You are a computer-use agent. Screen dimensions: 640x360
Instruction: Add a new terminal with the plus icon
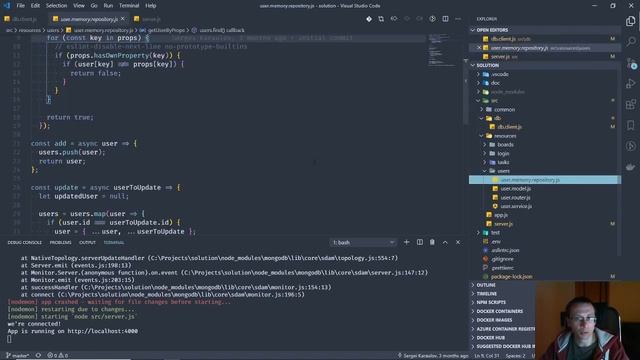406,242
